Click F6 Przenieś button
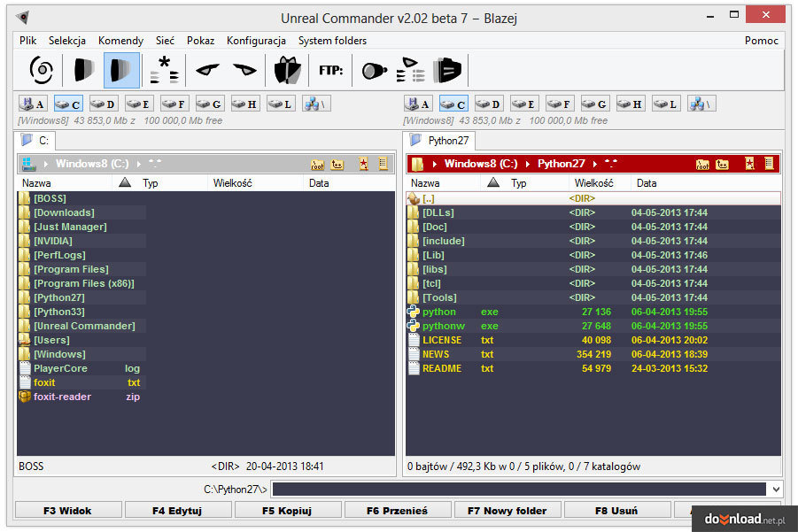The width and height of the screenshot is (798, 532). [398, 510]
